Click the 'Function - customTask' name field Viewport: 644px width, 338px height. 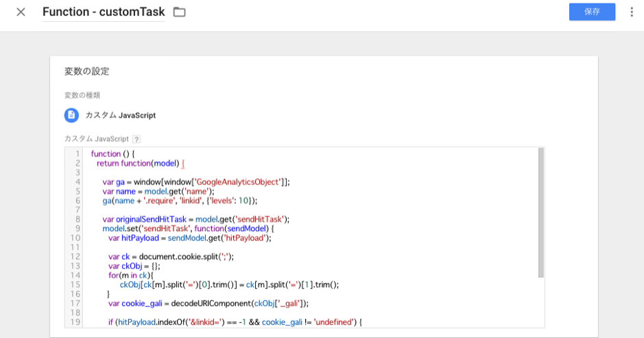[x=104, y=12]
